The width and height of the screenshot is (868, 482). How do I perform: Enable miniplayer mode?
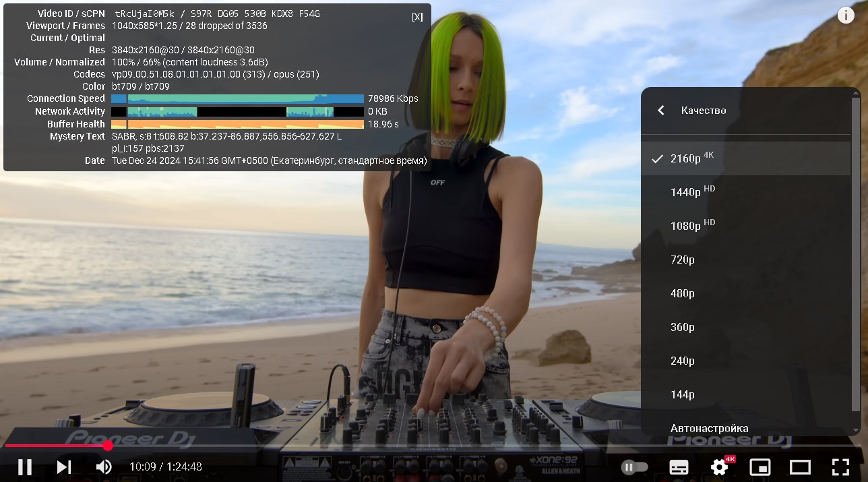point(760,466)
